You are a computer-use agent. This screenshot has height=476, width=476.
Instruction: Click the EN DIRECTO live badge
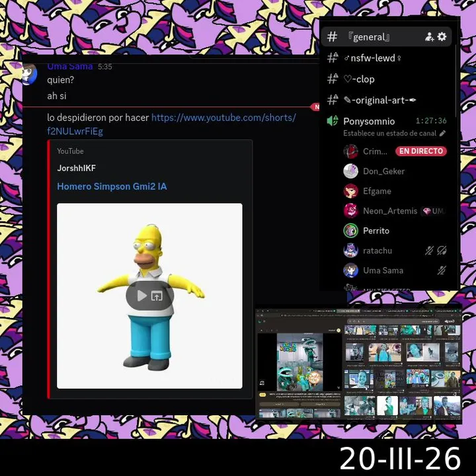420,151
